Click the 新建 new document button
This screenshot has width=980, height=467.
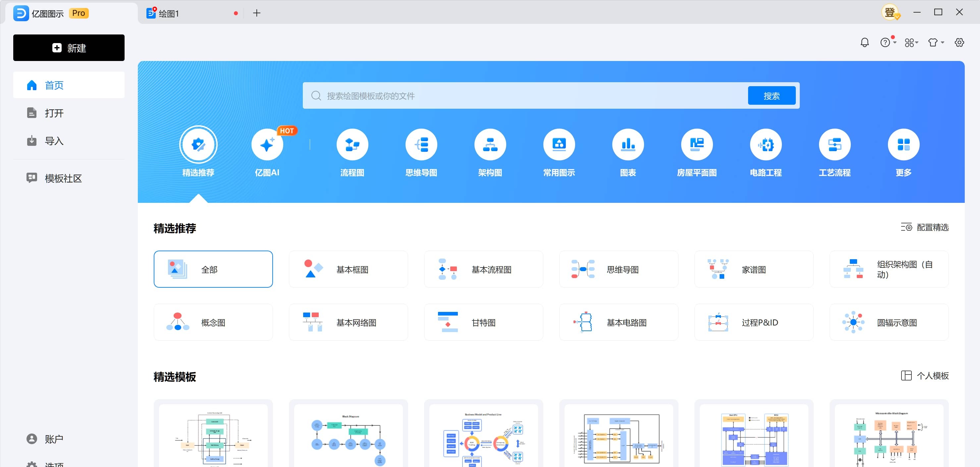pyautogui.click(x=69, y=48)
